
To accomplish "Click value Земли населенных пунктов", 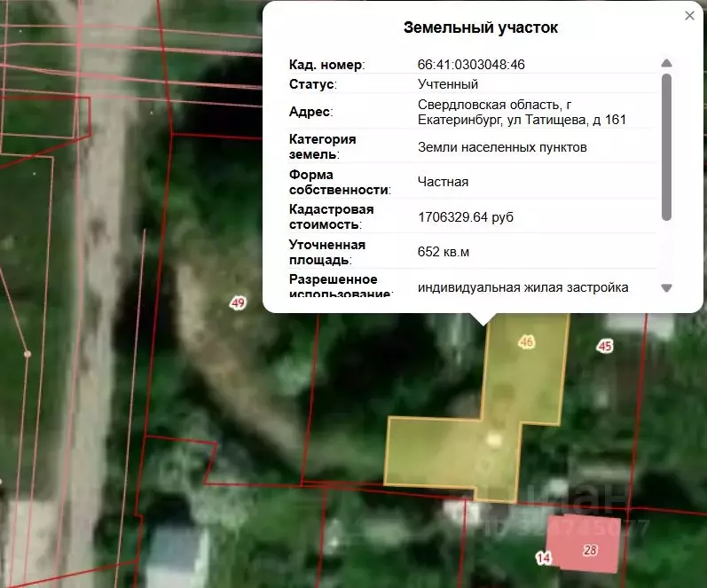I will click(502, 147).
